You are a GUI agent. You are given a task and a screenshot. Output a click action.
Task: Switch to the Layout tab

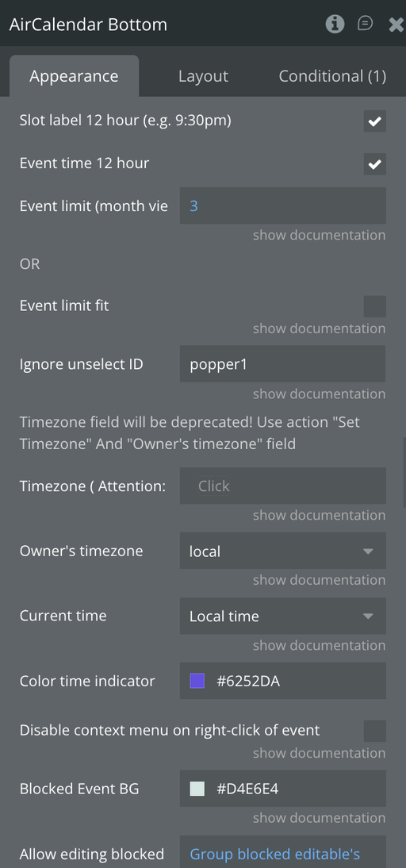203,76
